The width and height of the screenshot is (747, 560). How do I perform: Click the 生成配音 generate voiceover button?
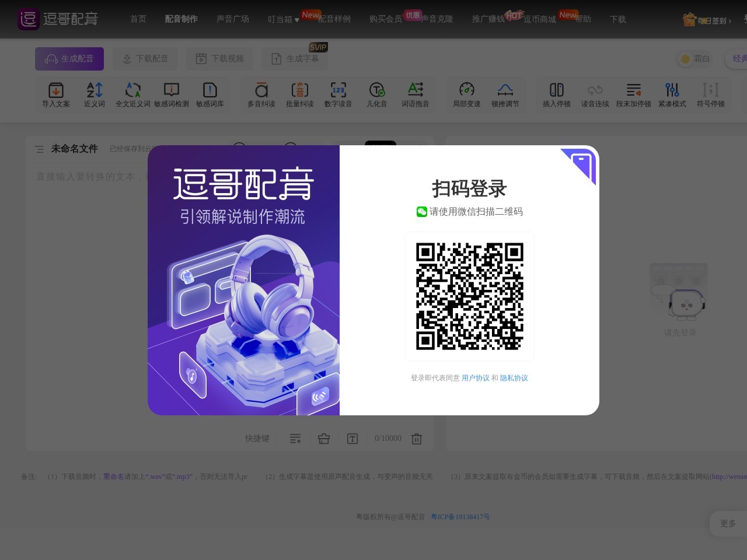[x=69, y=58]
